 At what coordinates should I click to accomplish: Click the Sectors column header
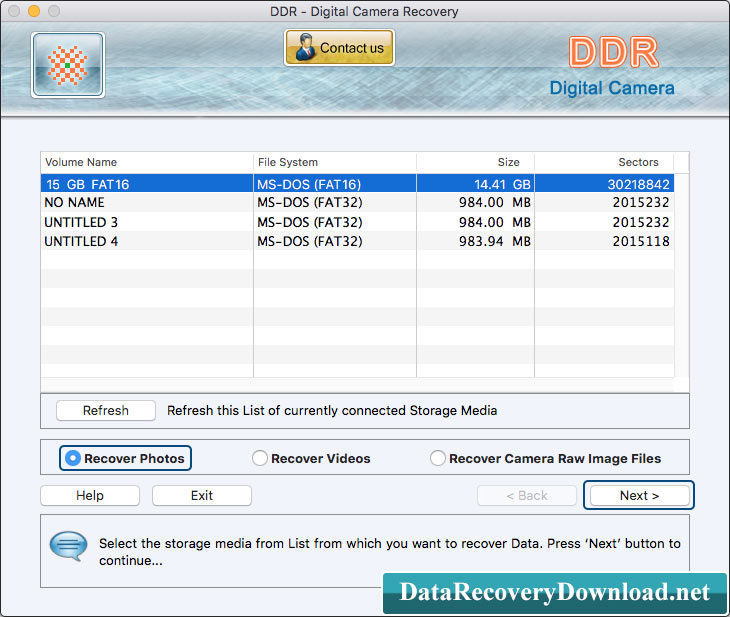pos(604,162)
